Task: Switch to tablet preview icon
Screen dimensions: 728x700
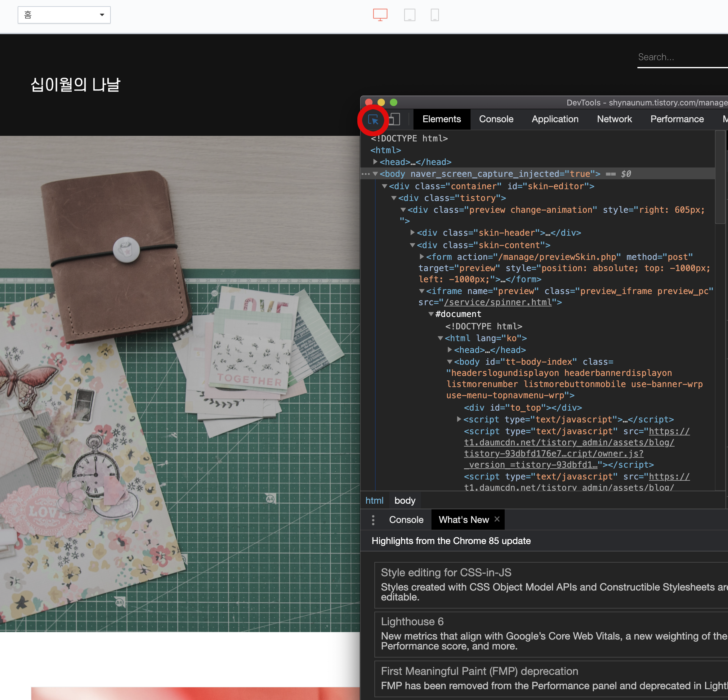Action: (x=409, y=15)
